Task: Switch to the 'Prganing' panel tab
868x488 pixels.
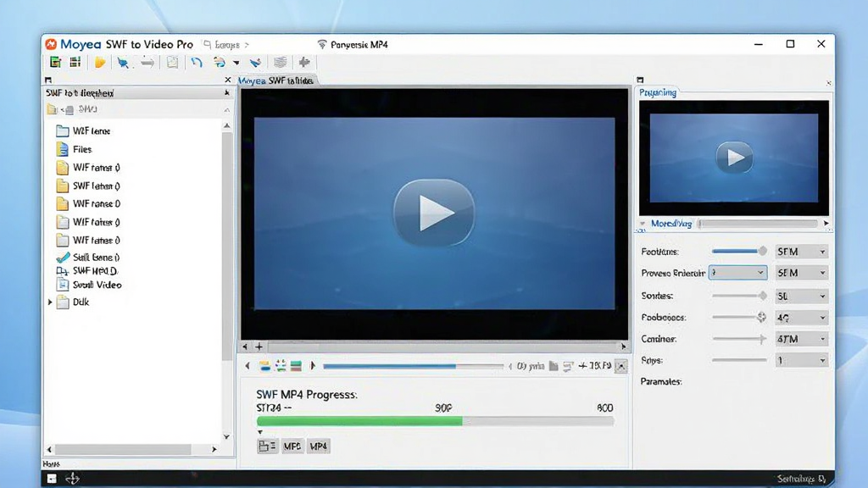Action: coord(658,92)
